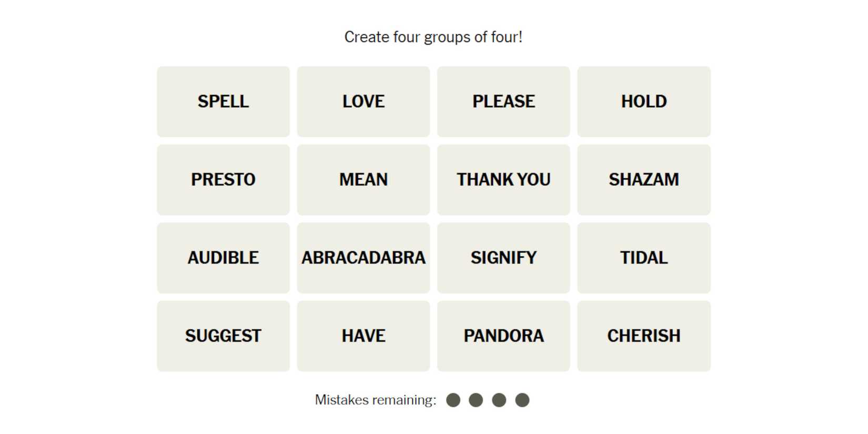Tap the SHAZAM tile
This screenshot has width=868, height=434.
(643, 179)
